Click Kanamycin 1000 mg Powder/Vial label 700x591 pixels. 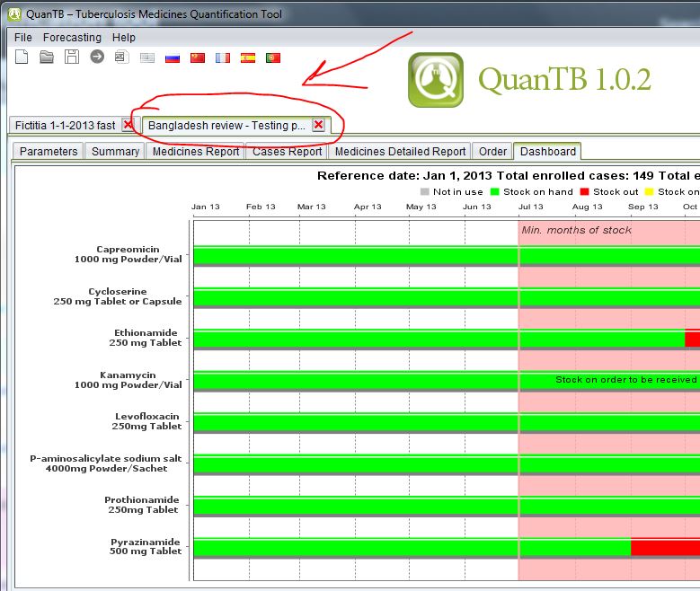click(x=128, y=380)
